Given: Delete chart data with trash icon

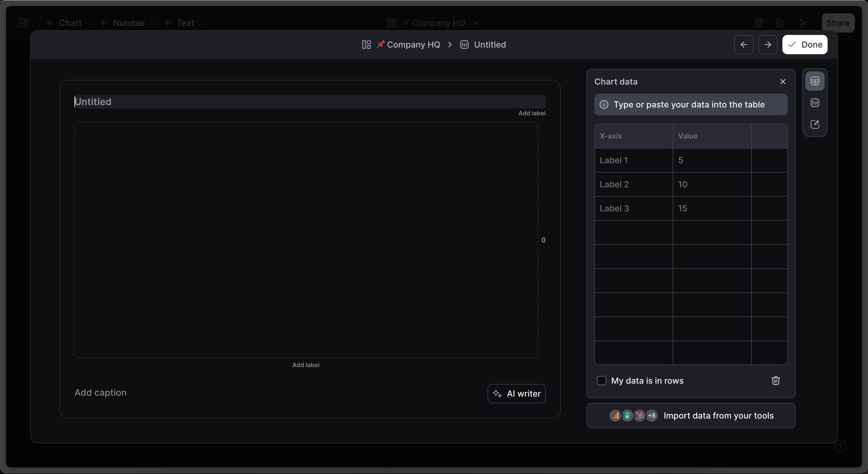Looking at the screenshot, I should point(775,380).
